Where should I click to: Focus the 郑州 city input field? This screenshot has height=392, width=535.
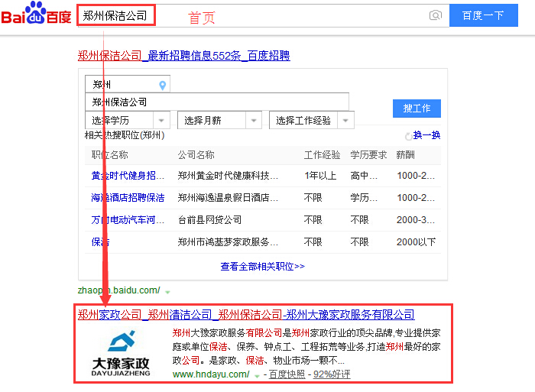(x=128, y=84)
